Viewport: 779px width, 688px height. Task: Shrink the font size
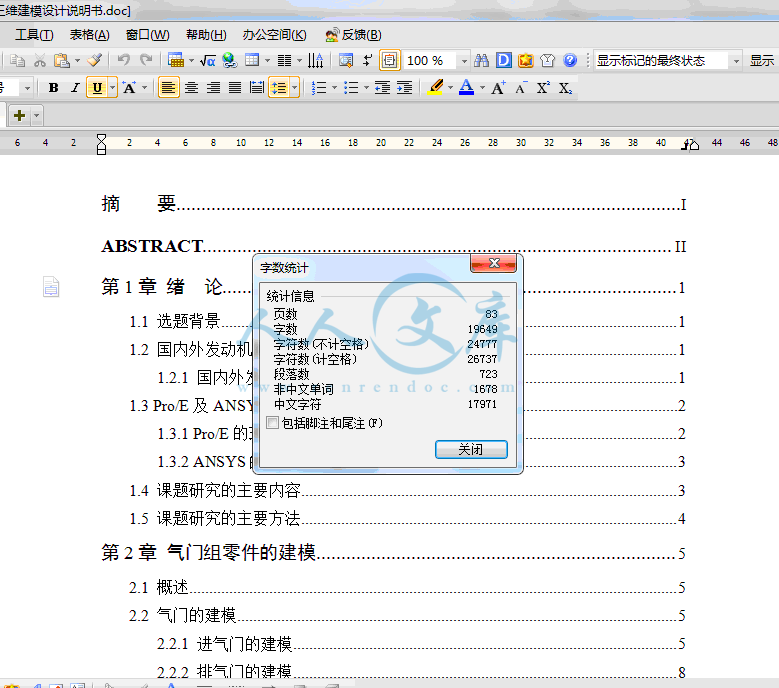(x=521, y=88)
